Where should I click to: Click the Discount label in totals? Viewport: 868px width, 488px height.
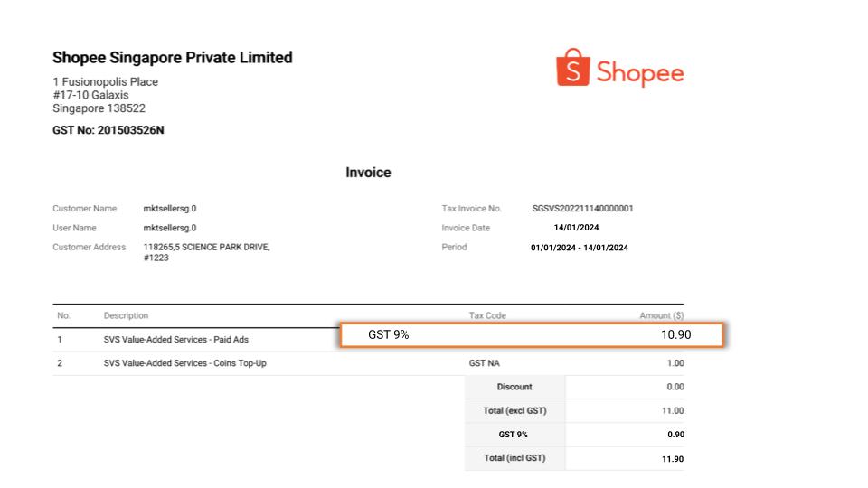tap(514, 387)
